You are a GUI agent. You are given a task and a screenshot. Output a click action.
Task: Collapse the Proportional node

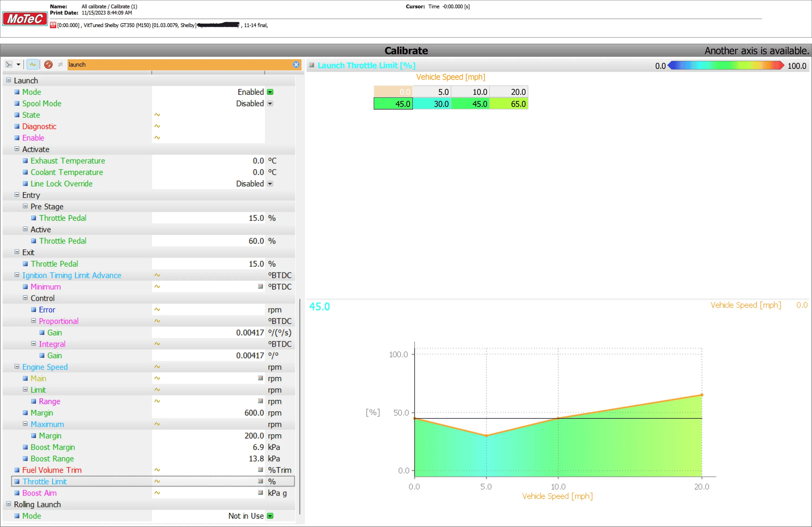pyautogui.click(x=34, y=321)
